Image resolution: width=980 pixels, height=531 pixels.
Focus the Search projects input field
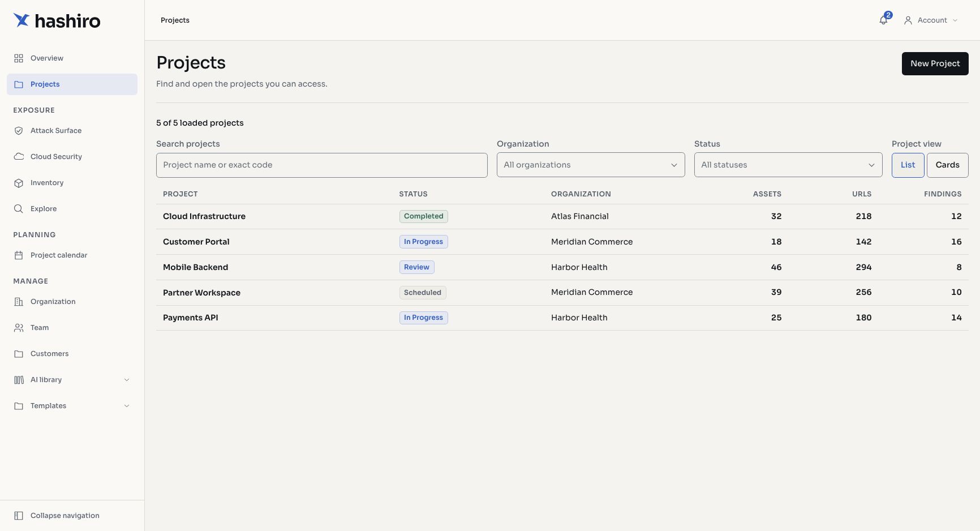pos(321,165)
